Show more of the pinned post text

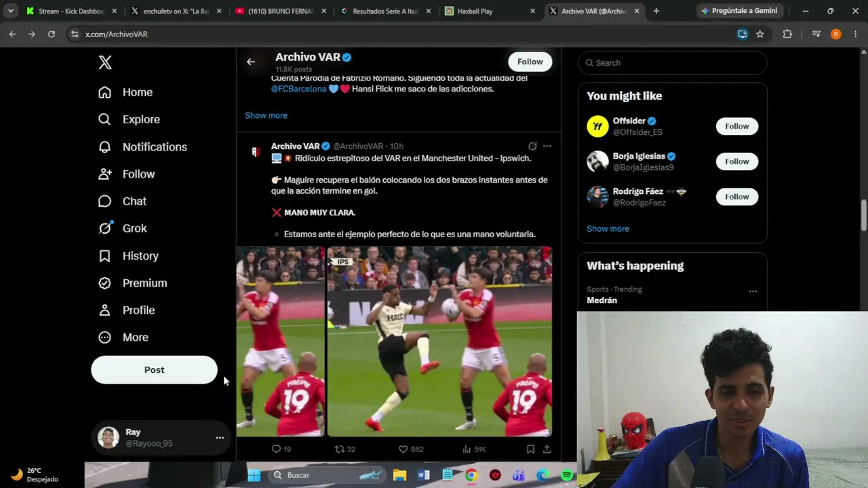[266, 115]
